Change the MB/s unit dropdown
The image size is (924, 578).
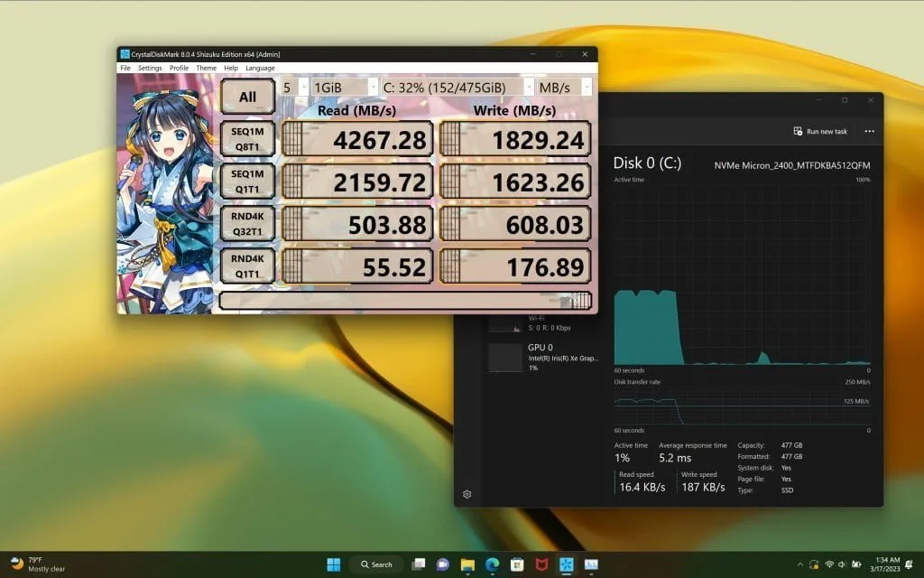point(565,87)
